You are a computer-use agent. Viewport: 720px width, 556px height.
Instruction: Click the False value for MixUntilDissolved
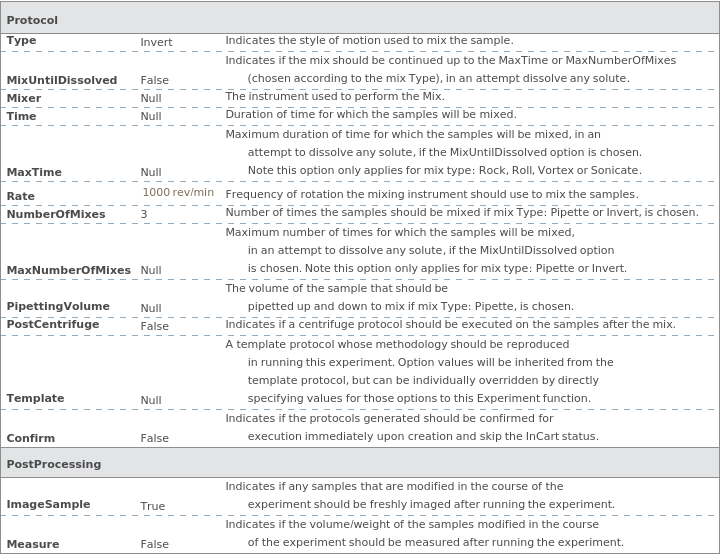tap(154, 80)
